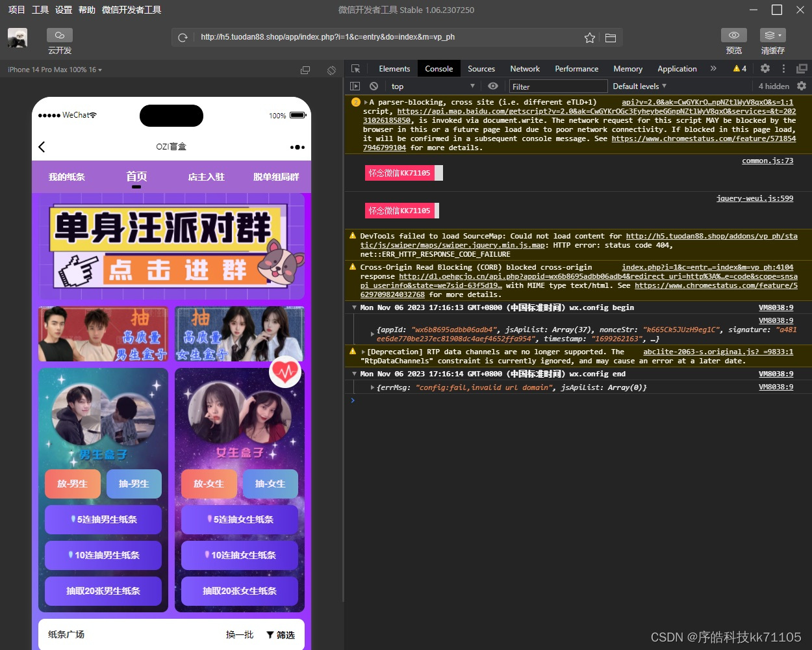The height and width of the screenshot is (650, 812).
Task: Open DevTools three-dot customize menu
Action: 783,68
